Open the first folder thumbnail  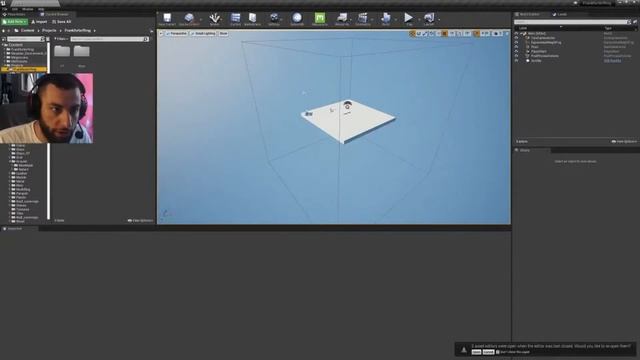coord(62,51)
